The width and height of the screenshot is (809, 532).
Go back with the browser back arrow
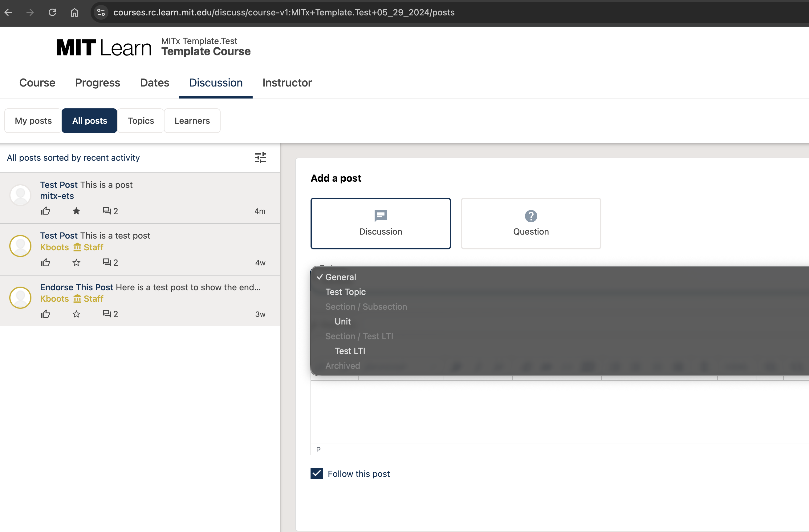(9, 13)
